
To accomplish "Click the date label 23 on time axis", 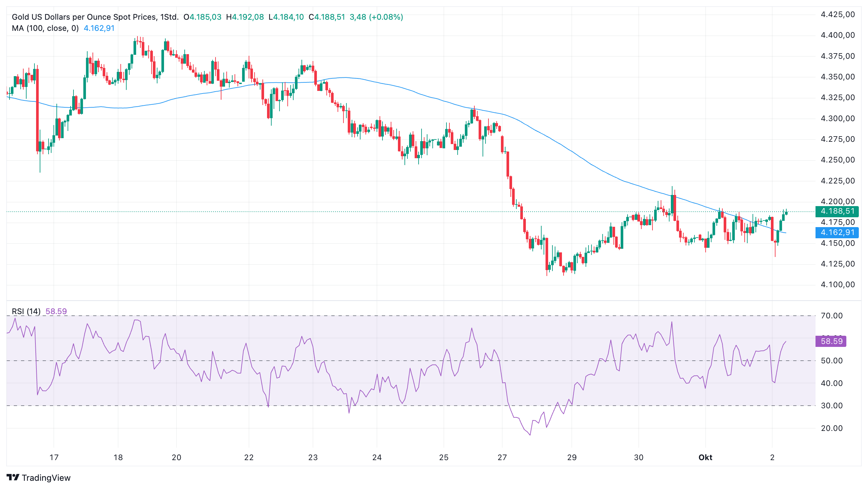I will click(x=313, y=457).
